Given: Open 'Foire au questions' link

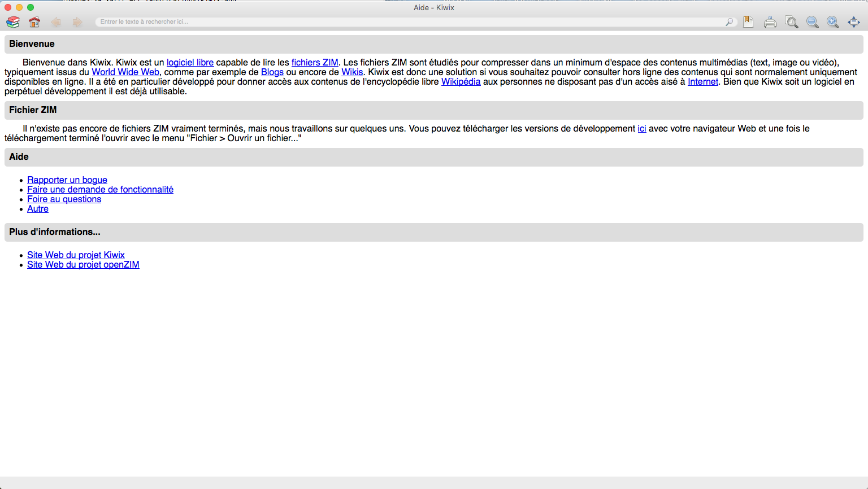Looking at the screenshot, I should coord(64,199).
